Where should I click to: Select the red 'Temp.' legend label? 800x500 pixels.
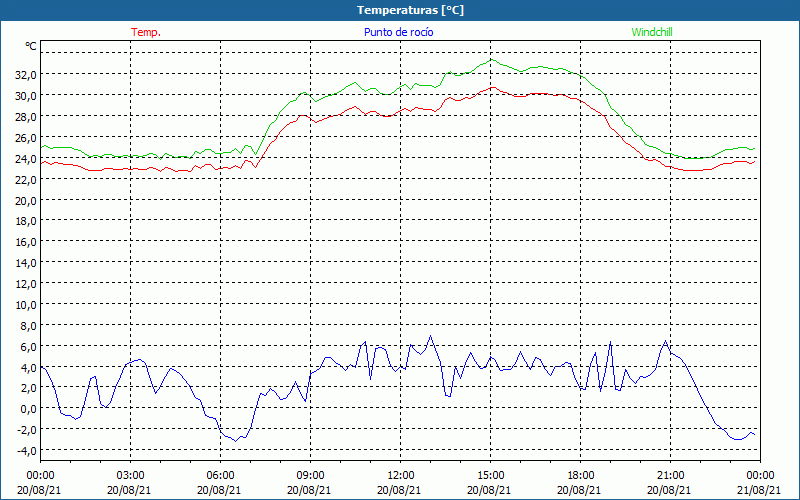(x=146, y=32)
